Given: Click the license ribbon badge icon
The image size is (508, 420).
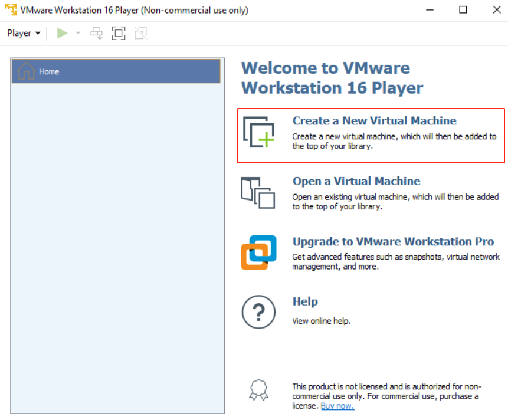Looking at the screenshot, I should (258, 389).
